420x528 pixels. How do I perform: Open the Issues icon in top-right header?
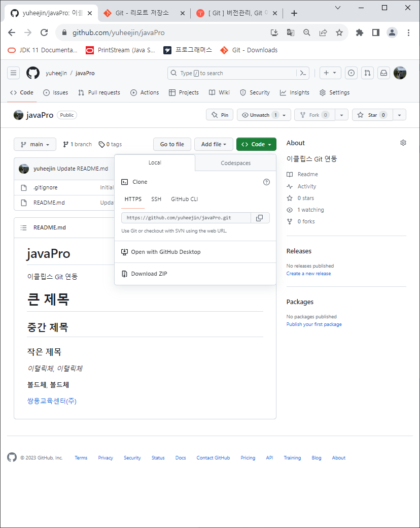pos(351,73)
